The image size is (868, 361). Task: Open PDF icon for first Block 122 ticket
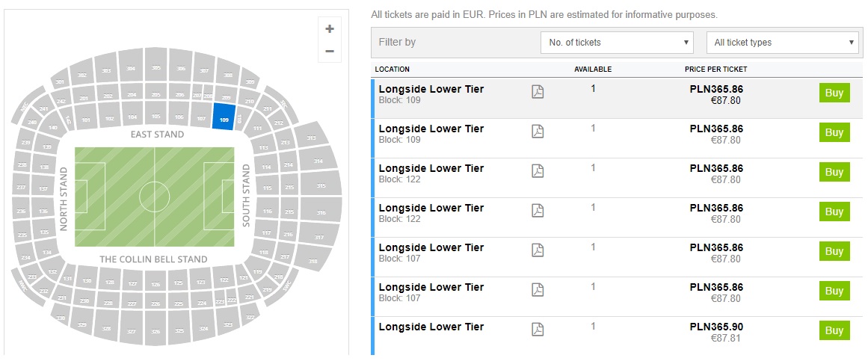[538, 171]
